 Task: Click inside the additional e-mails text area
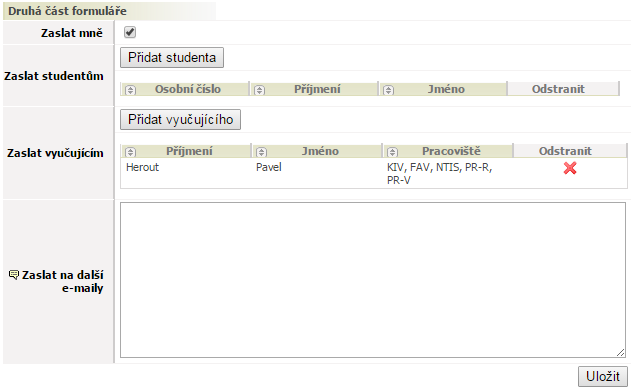[373, 280]
